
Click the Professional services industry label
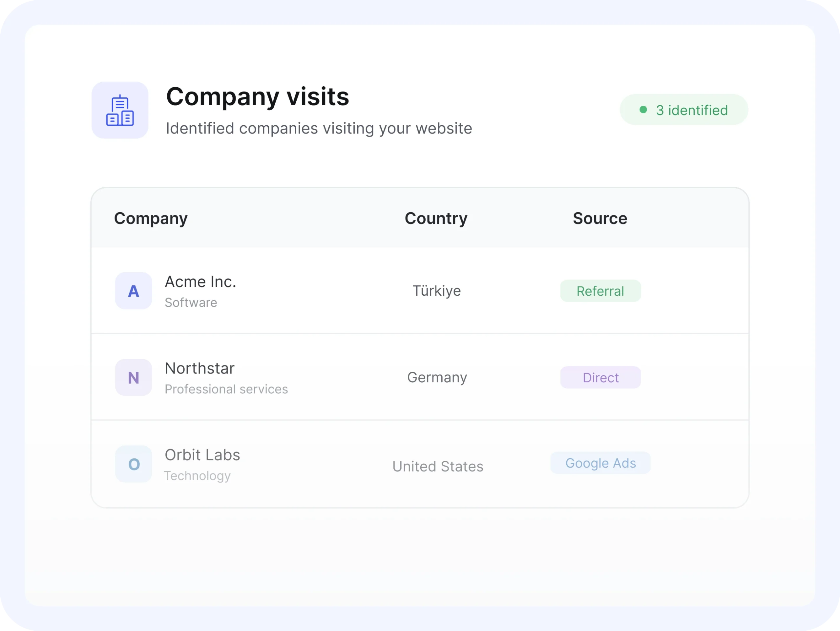[226, 389]
